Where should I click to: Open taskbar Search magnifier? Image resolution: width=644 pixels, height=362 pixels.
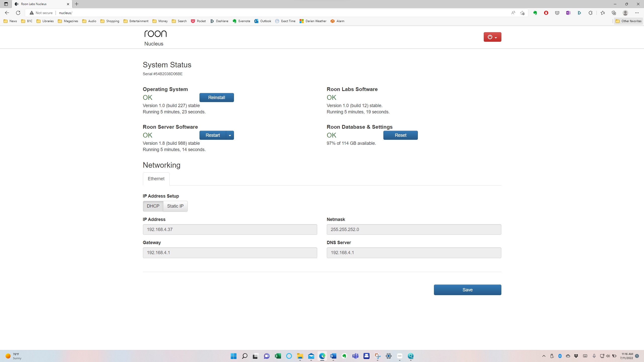(x=245, y=356)
